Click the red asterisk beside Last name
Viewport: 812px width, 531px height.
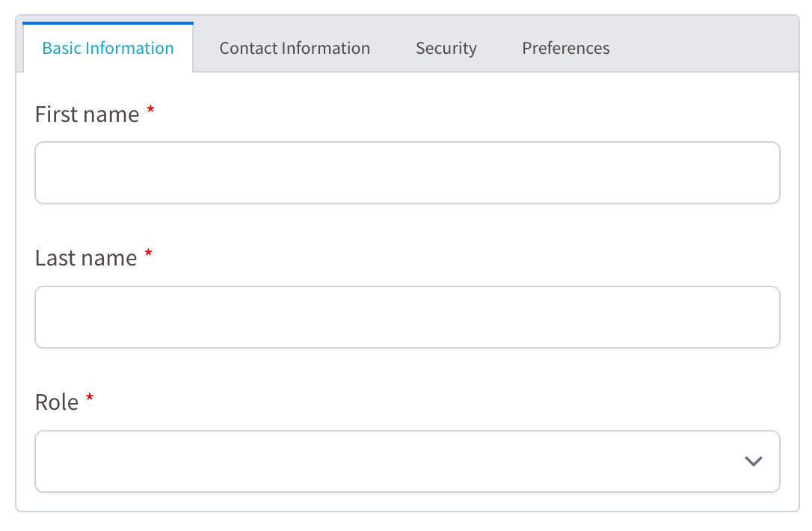point(148,254)
